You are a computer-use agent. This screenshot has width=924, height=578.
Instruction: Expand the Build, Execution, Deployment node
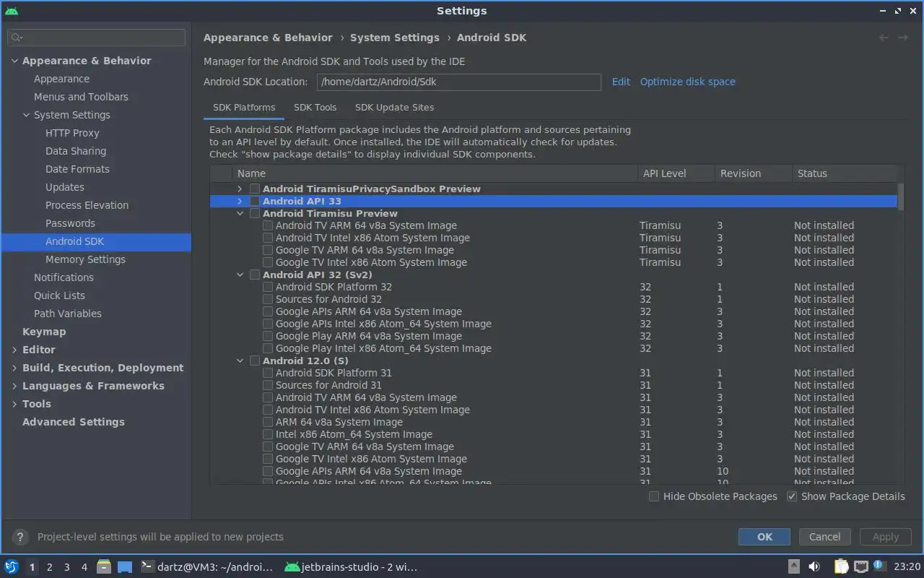(14, 368)
